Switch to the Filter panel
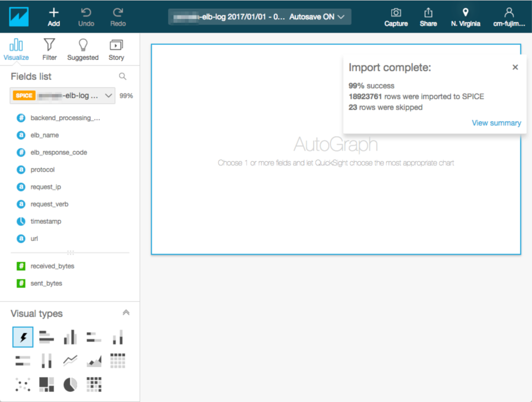Screen dimensions: 532x402 click(49, 49)
